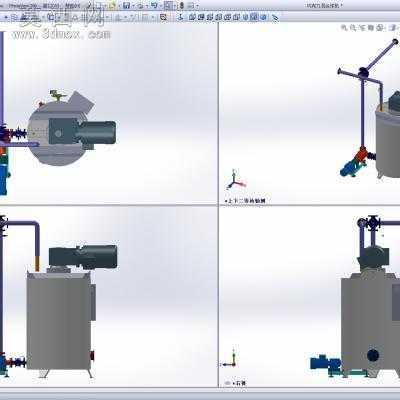Click the Section View heads-up icon
The height and width of the screenshot is (400, 400).
tap(371, 28)
